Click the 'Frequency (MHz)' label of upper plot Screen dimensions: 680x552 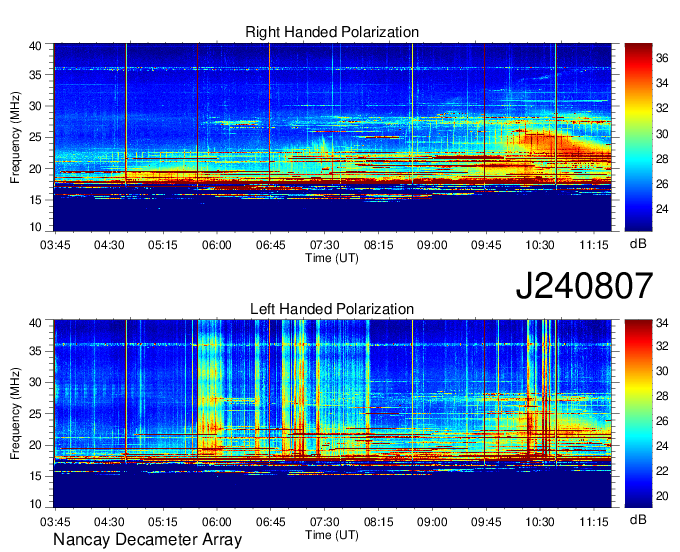click(x=15, y=137)
